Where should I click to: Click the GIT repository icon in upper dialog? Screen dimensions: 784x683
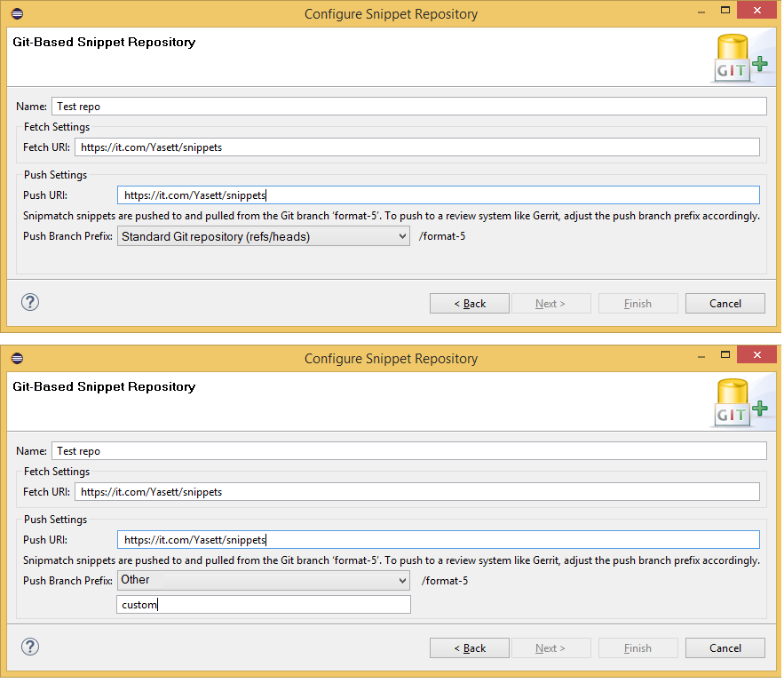[x=740, y=59]
